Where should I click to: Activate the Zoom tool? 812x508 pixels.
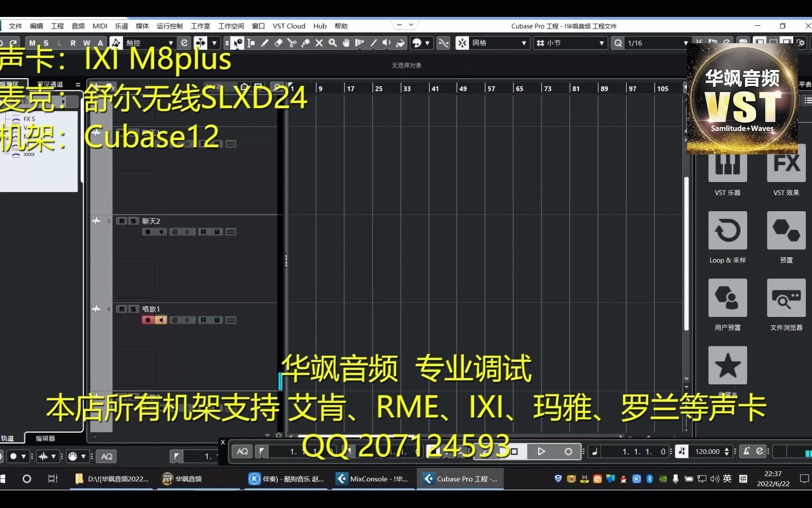coord(332,43)
